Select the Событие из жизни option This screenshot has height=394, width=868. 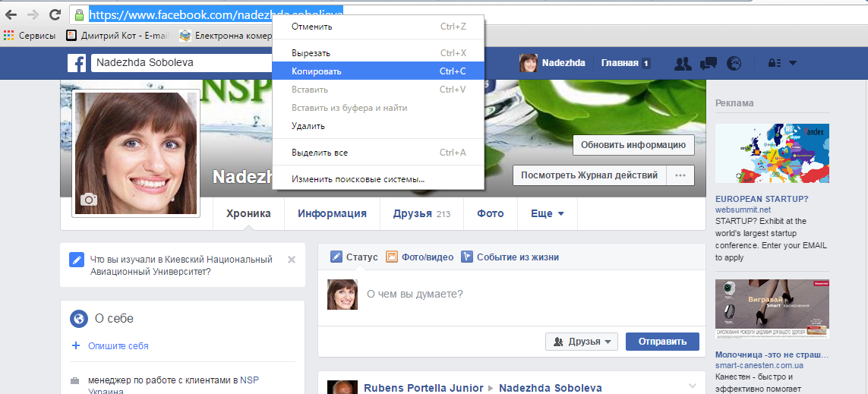click(510, 257)
